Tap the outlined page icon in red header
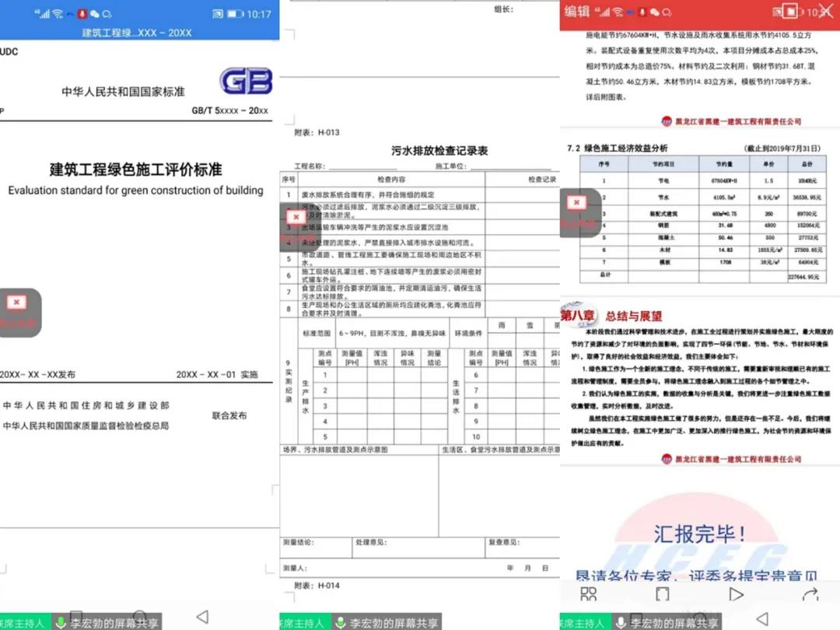Image resolution: width=840 pixels, height=630 pixels. coord(789,12)
